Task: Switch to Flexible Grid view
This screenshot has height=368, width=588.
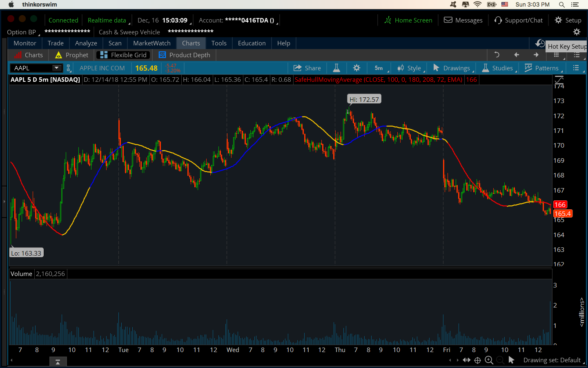Action: click(123, 55)
